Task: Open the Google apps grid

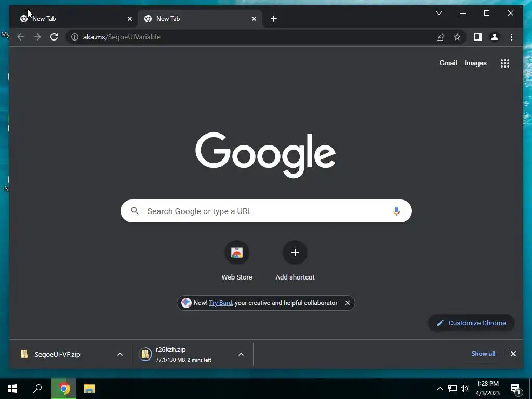Action: [505, 63]
